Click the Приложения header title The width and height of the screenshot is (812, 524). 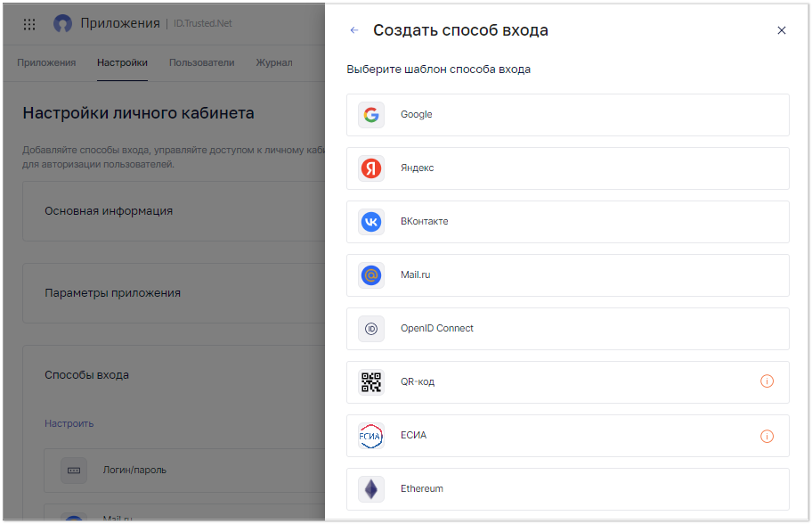point(120,23)
